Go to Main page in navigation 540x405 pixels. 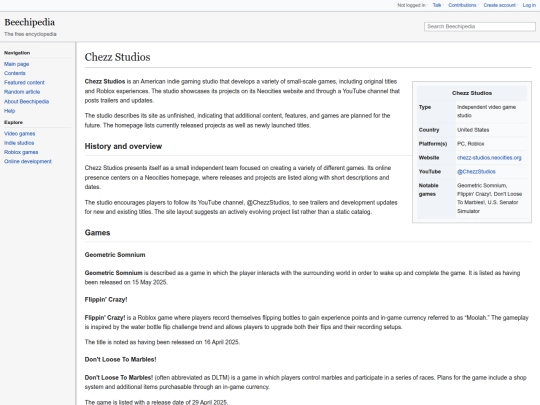17,64
